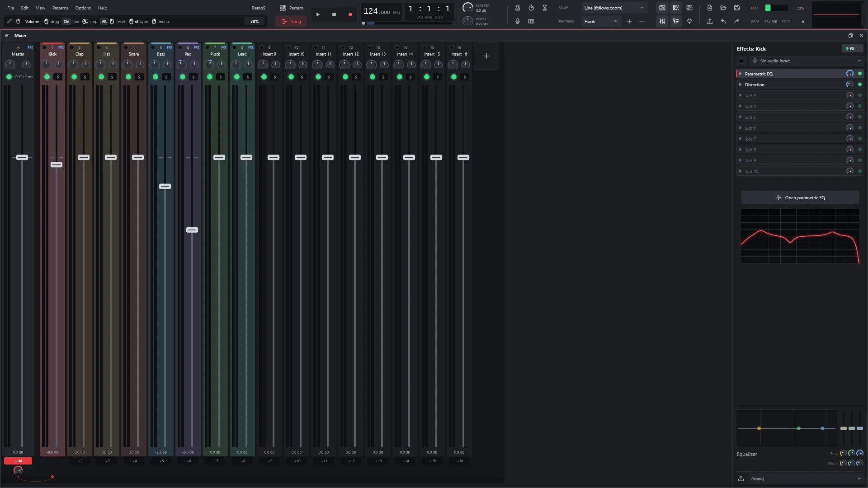
Task: Click the plugin plug icon
Action: tap(689, 21)
